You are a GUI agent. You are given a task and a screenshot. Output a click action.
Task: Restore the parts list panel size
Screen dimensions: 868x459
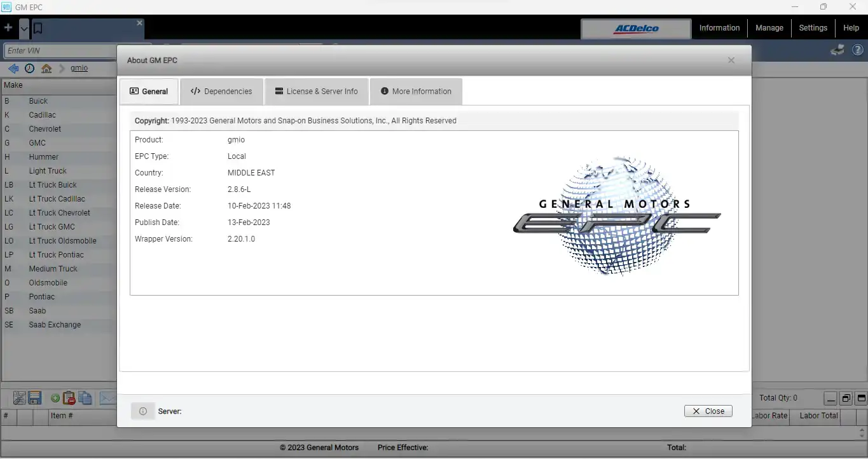coord(846,399)
